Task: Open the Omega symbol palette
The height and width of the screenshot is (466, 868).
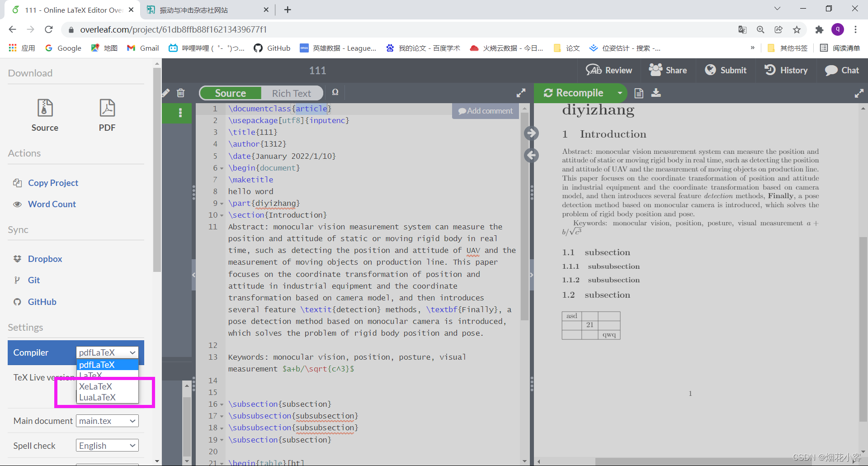Action: (335, 92)
